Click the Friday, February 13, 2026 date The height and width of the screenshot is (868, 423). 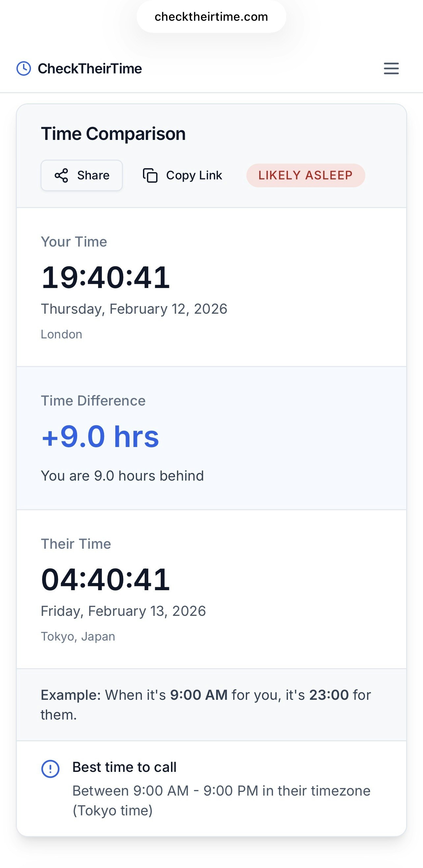[123, 611]
